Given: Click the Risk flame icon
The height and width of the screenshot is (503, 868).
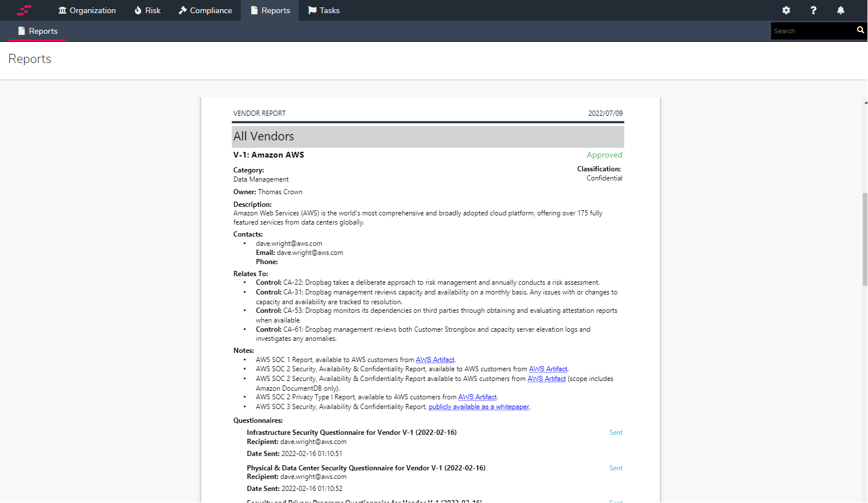Looking at the screenshot, I should (x=138, y=10).
